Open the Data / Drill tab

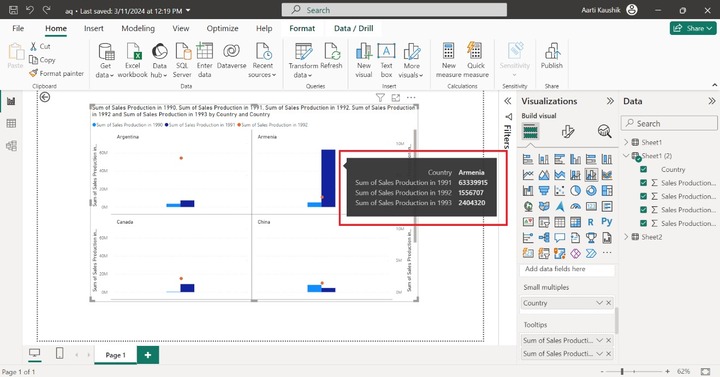[x=353, y=28]
